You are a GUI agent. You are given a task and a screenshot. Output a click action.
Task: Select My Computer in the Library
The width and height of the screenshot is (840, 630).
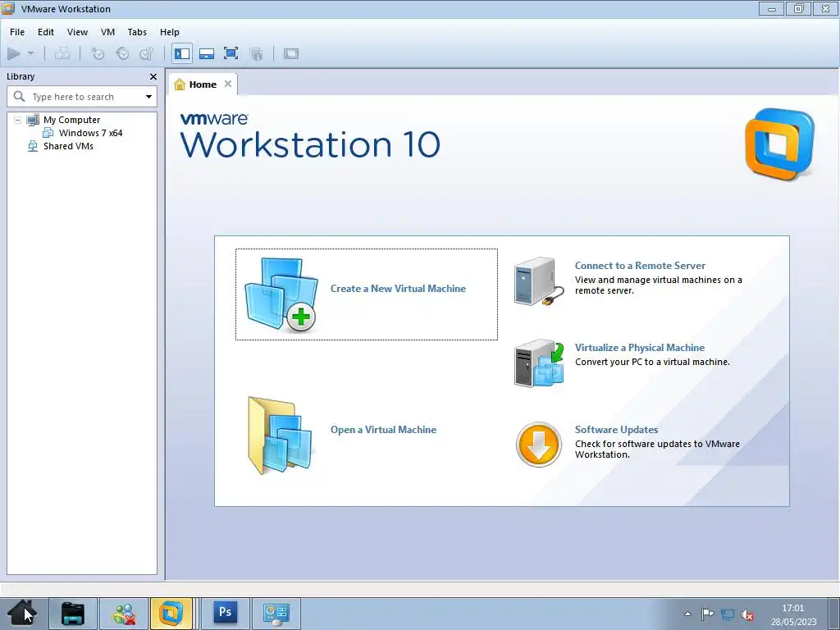(72, 120)
